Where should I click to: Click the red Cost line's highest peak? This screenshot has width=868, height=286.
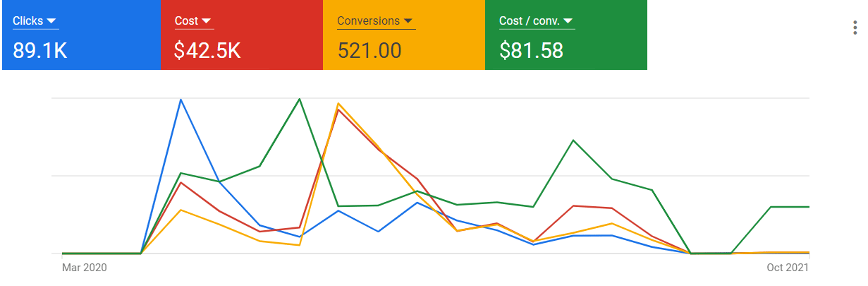coord(340,109)
